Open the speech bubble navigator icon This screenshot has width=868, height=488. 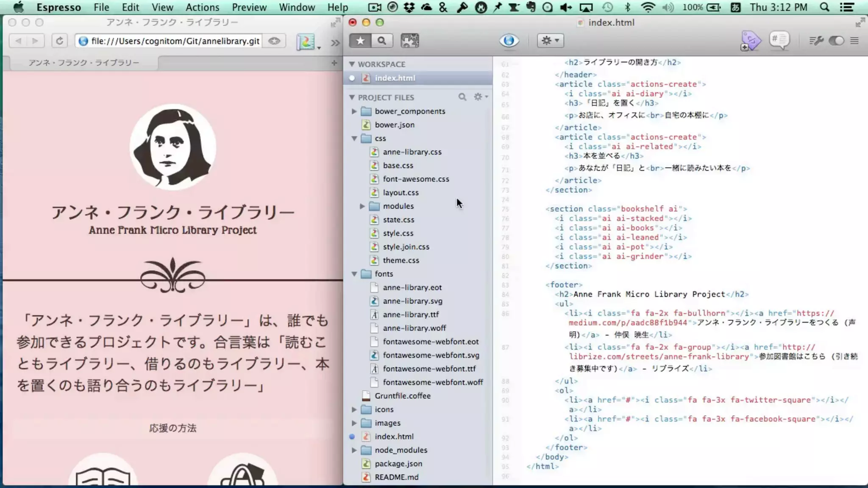tap(779, 41)
